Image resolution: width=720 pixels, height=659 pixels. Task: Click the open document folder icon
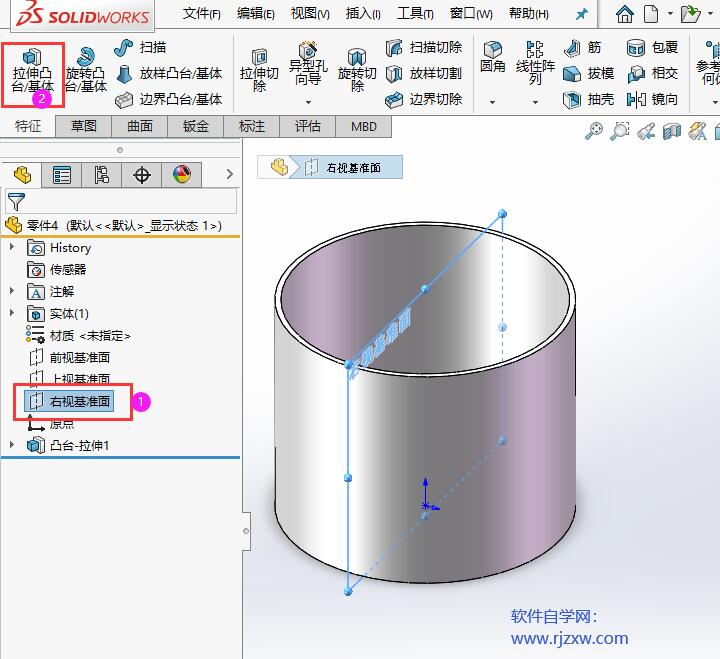point(691,14)
